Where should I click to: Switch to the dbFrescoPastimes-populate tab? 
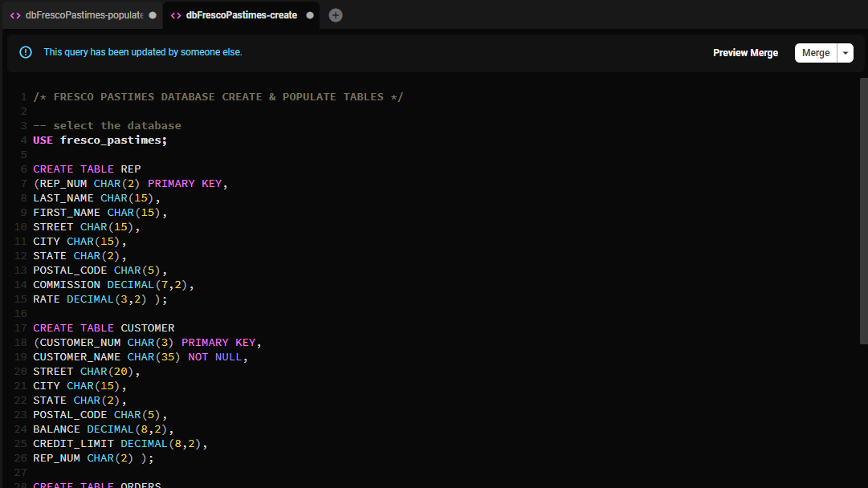click(83, 15)
